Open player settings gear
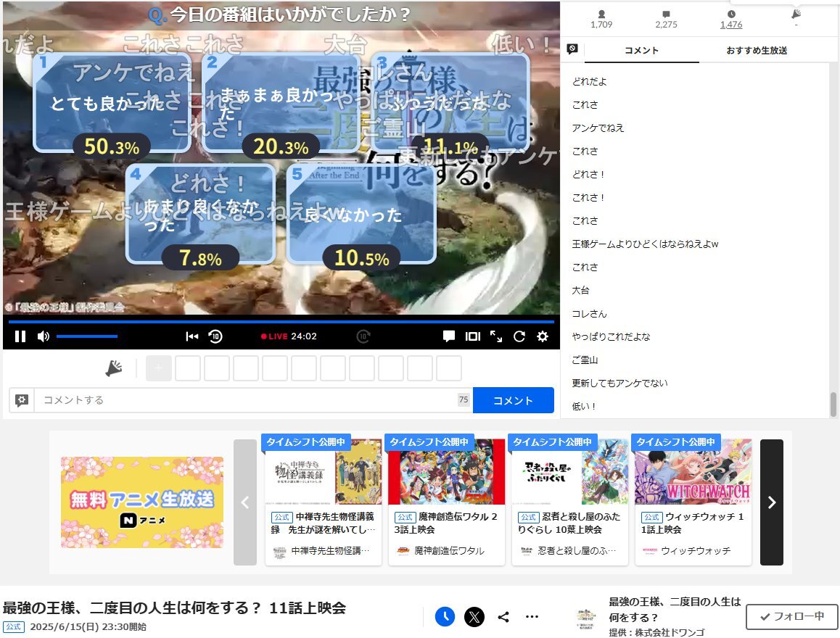The width and height of the screenshot is (840, 638). pyautogui.click(x=543, y=336)
